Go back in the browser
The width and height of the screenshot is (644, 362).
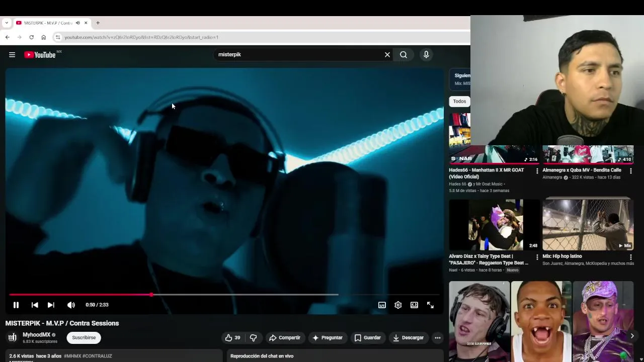coord(7,37)
